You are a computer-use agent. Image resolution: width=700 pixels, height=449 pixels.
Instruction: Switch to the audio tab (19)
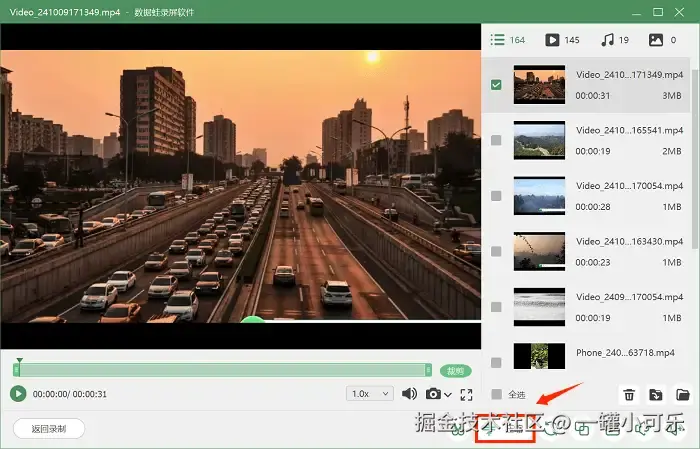615,40
